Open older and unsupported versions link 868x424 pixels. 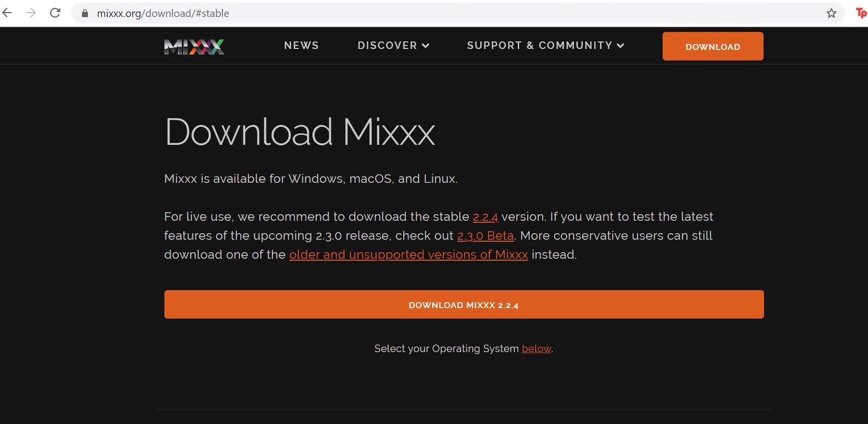[408, 255]
